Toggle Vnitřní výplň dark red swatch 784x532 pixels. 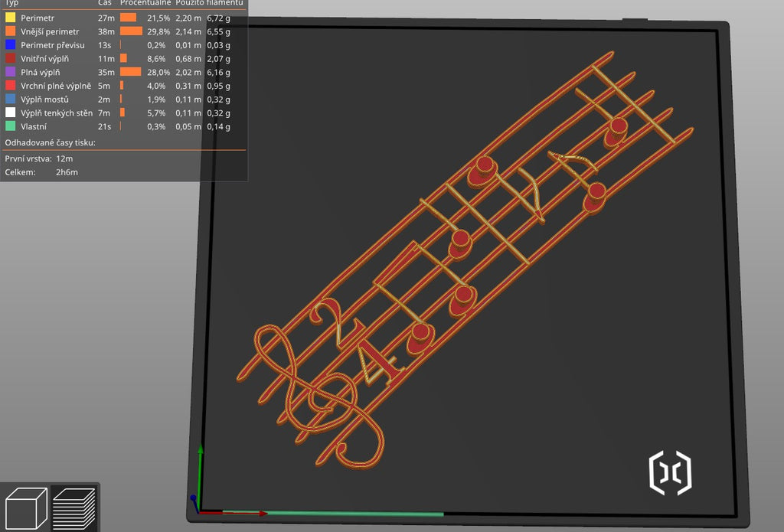[10, 58]
